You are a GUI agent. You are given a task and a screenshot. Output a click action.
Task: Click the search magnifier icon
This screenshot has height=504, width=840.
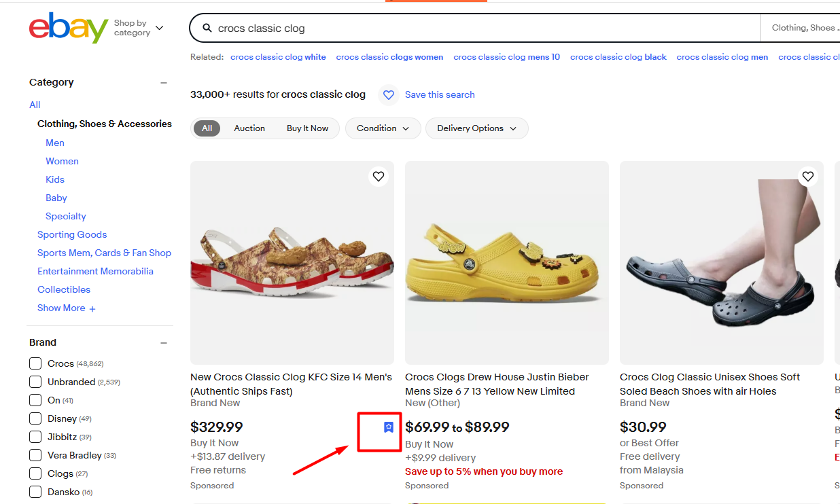tap(208, 28)
